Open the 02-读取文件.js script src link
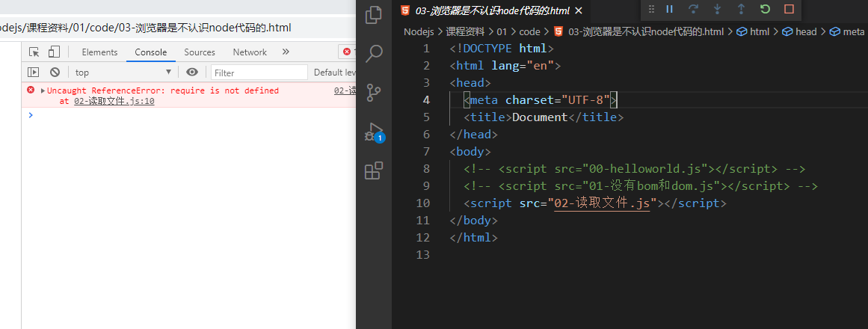 tap(602, 203)
